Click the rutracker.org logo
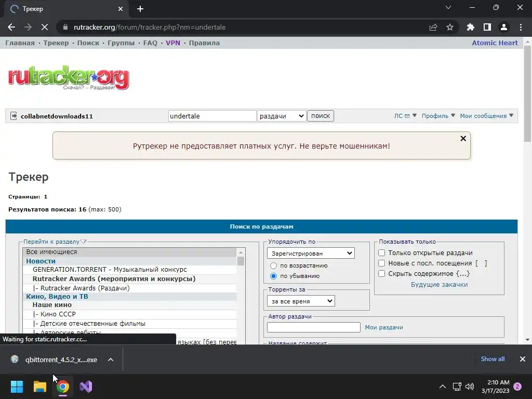This screenshot has width=532, height=399. pyautogui.click(x=69, y=78)
